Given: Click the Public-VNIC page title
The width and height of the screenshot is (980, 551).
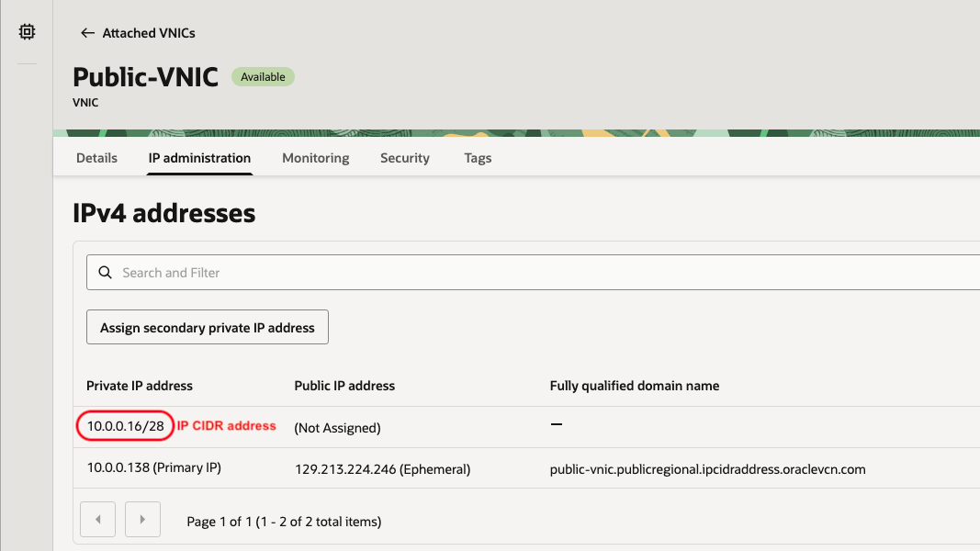Looking at the screenshot, I should [145, 77].
